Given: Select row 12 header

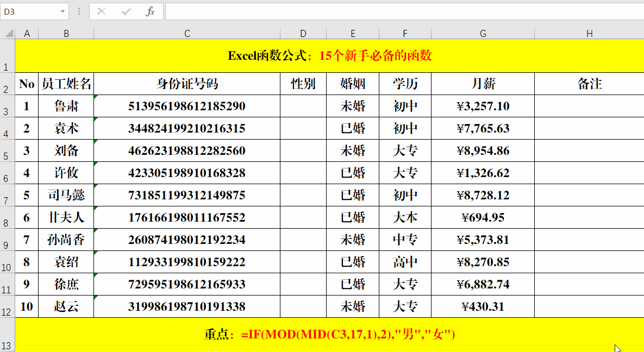Looking at the screenshot, I should point(7,306).
